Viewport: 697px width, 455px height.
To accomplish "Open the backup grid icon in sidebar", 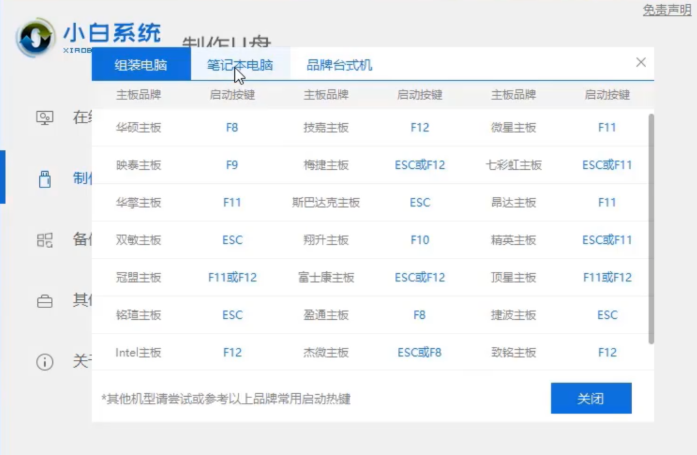I will 44,240.
